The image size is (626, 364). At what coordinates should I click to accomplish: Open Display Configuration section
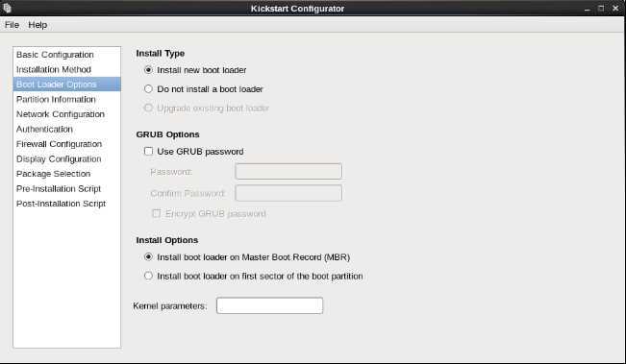(66, 158)
